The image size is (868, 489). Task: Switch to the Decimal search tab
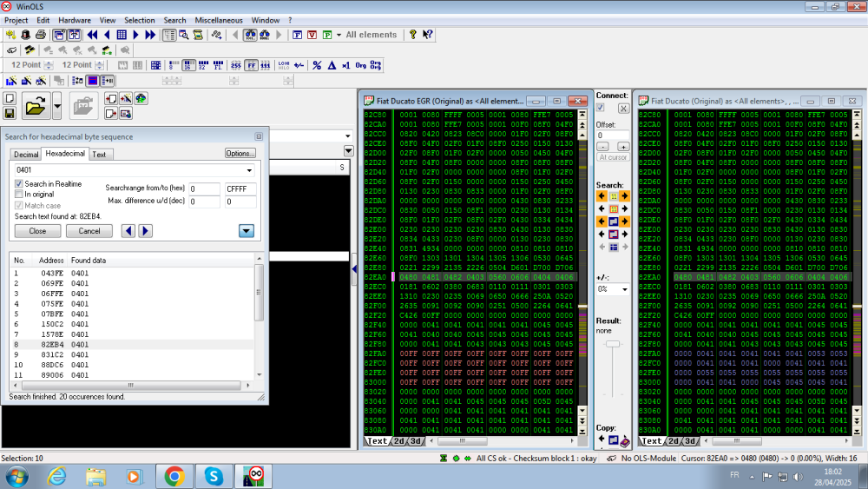click(x=26, y=155)
